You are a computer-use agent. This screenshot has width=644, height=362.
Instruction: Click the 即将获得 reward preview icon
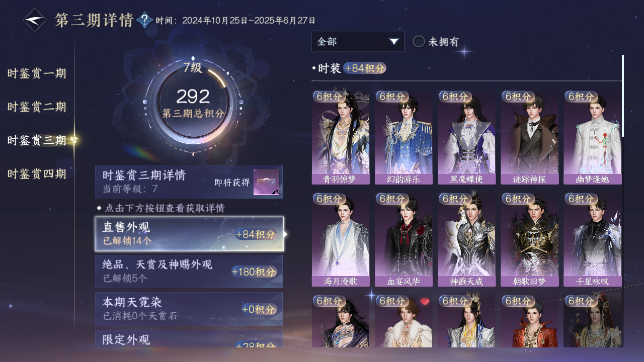(266, 182)
